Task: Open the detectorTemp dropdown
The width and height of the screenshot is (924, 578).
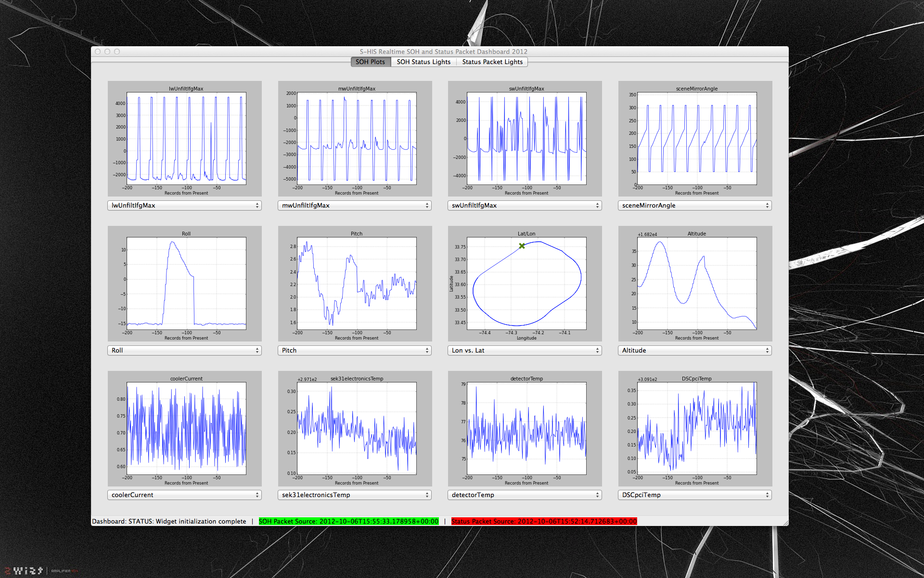Action: point(525,495)
